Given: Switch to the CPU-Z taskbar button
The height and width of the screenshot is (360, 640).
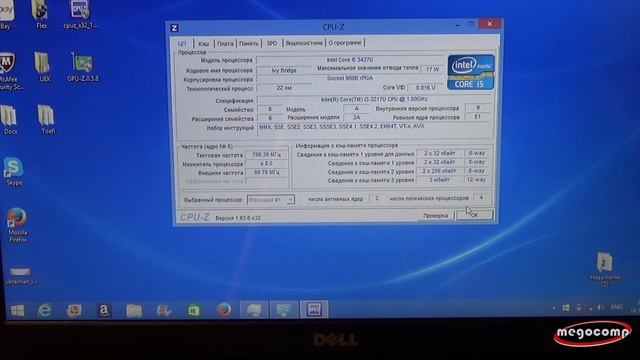Looking at the screenshot, I should [314, 309].
